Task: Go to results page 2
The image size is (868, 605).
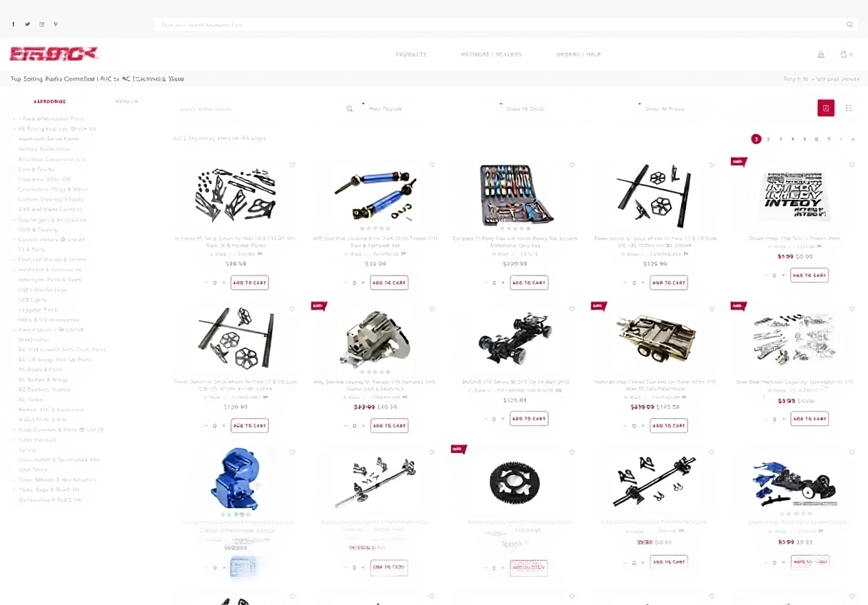Action: [x=768, y=139]
